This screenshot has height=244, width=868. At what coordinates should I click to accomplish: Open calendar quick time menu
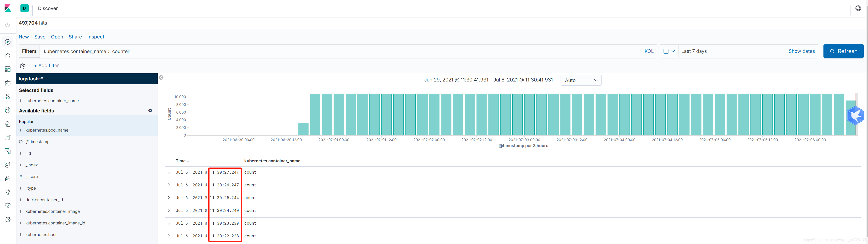pyautogui.click(x=669, y=51)
